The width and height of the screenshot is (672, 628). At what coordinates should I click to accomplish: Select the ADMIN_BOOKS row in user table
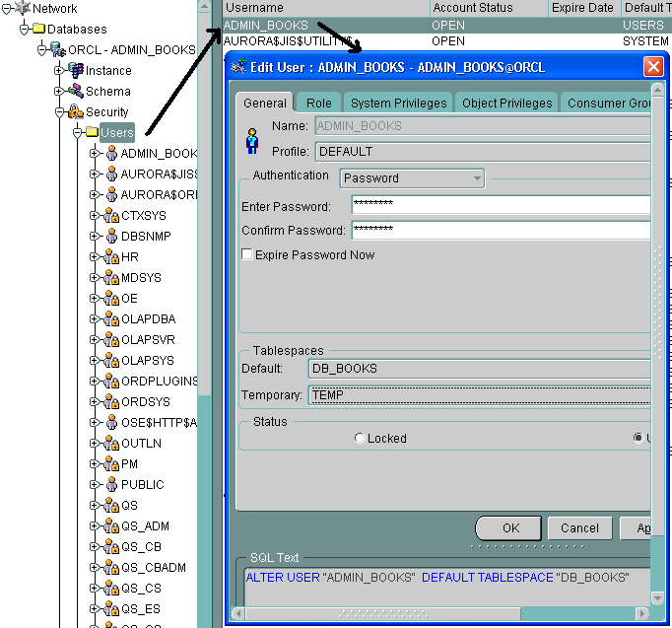(447, 26)
